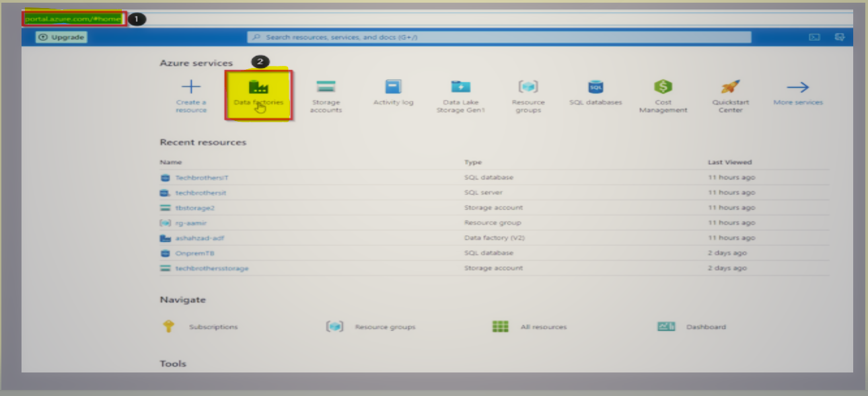Click Create a resource plus icon
Viewport: 868px width, 396px height.
point(191,87)
